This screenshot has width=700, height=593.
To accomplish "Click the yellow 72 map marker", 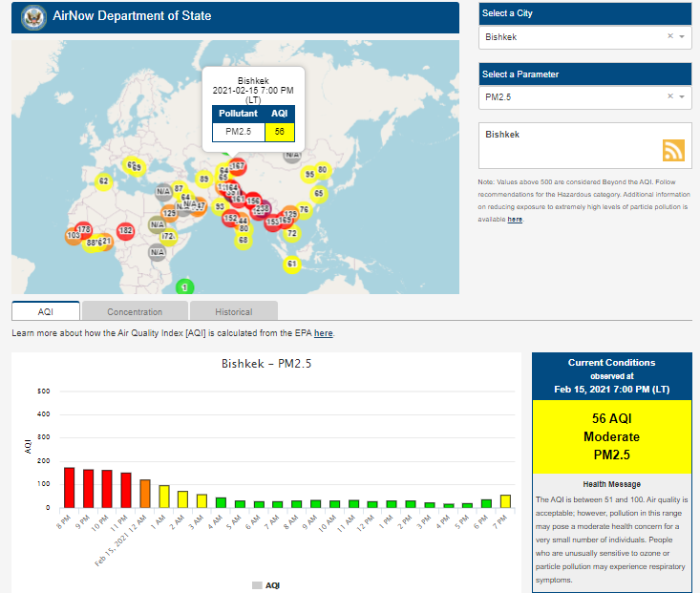I will pyautogui.click(x=292, y=233).
